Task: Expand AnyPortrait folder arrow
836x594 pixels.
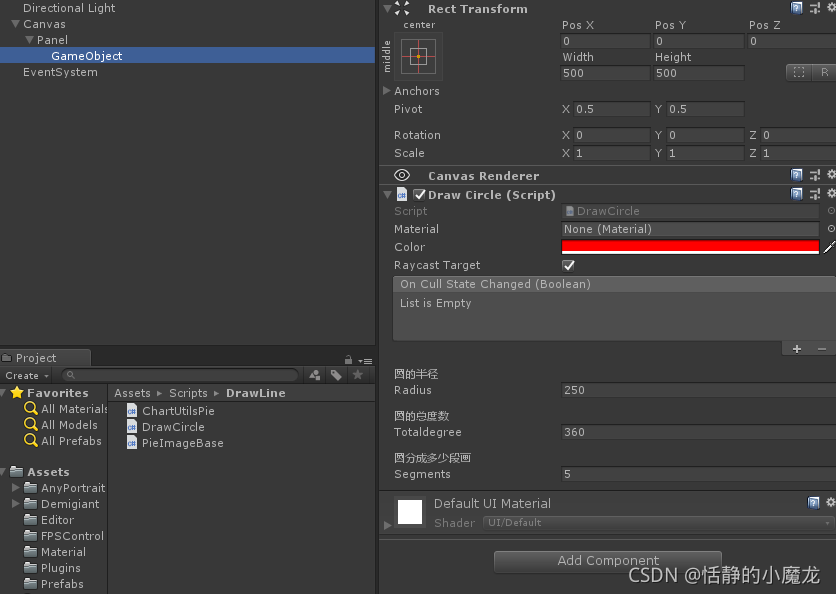Action: click(15, 487)
